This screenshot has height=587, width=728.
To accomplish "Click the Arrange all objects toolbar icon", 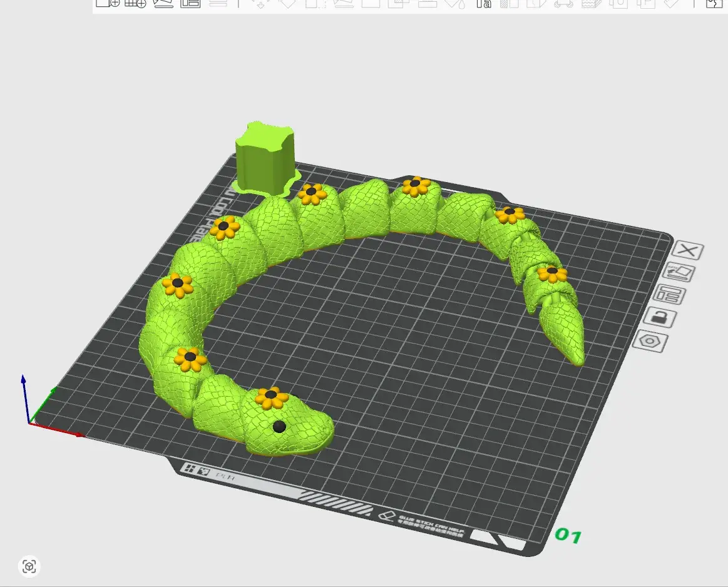I will pyautogui.click(x=190, y=3).
